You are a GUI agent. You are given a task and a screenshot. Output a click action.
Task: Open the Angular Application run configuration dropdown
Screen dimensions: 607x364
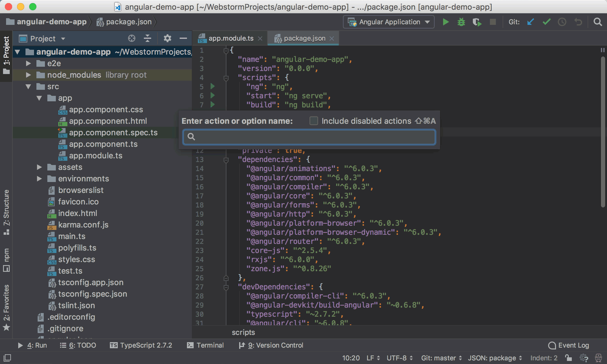428,22
